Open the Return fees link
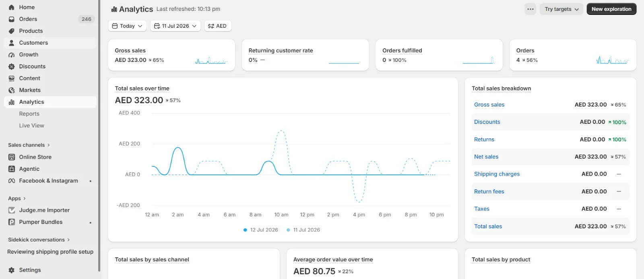Image resolution: width=644 pixels, height=279 pixels. 489,192
